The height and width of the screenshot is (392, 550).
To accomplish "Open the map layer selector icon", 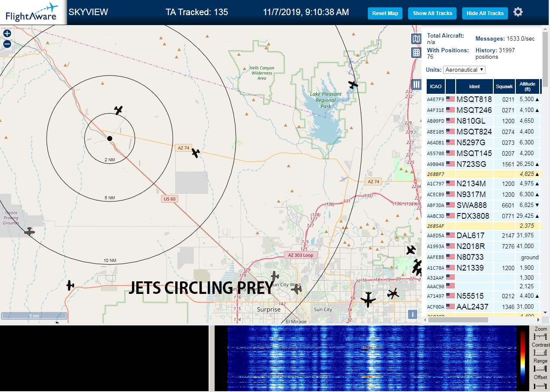I will pos(416,39).
